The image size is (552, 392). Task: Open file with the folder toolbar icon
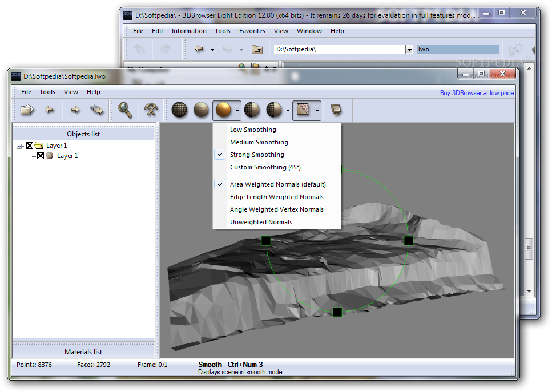pyautogui.click(x=27, y=110)
